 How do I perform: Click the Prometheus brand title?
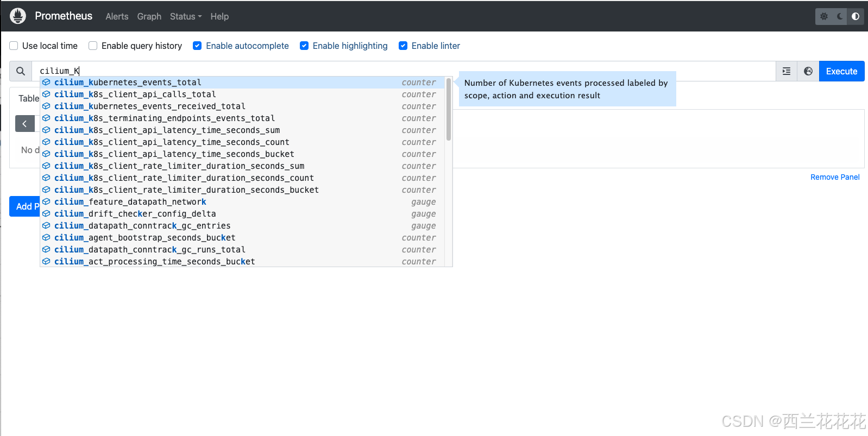(64, 16)
